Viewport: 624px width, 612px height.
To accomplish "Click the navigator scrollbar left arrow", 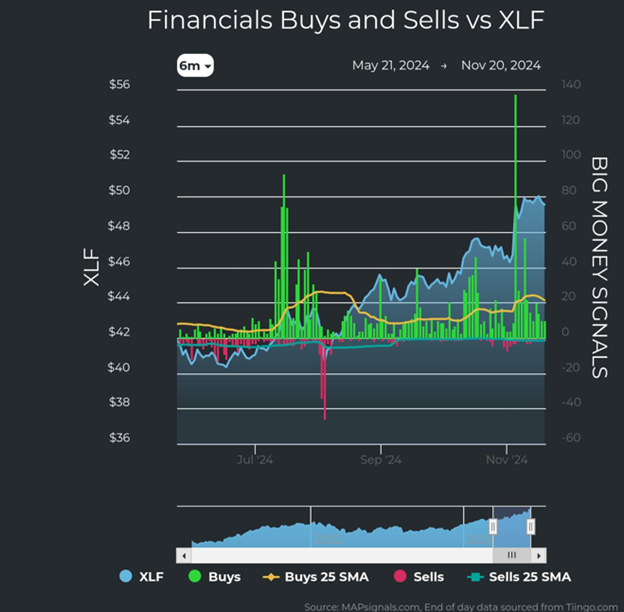I will pyautogui.click(x=183, y=554).
